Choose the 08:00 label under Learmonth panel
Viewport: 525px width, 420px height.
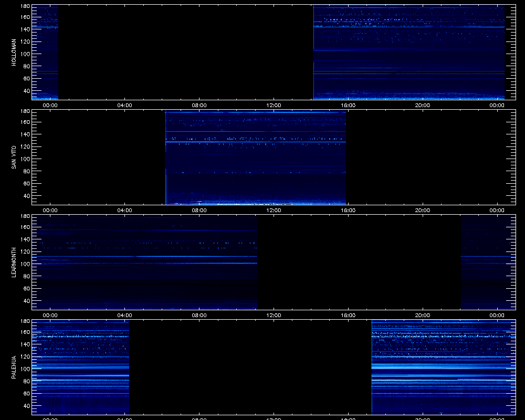[x=199, y=315]
